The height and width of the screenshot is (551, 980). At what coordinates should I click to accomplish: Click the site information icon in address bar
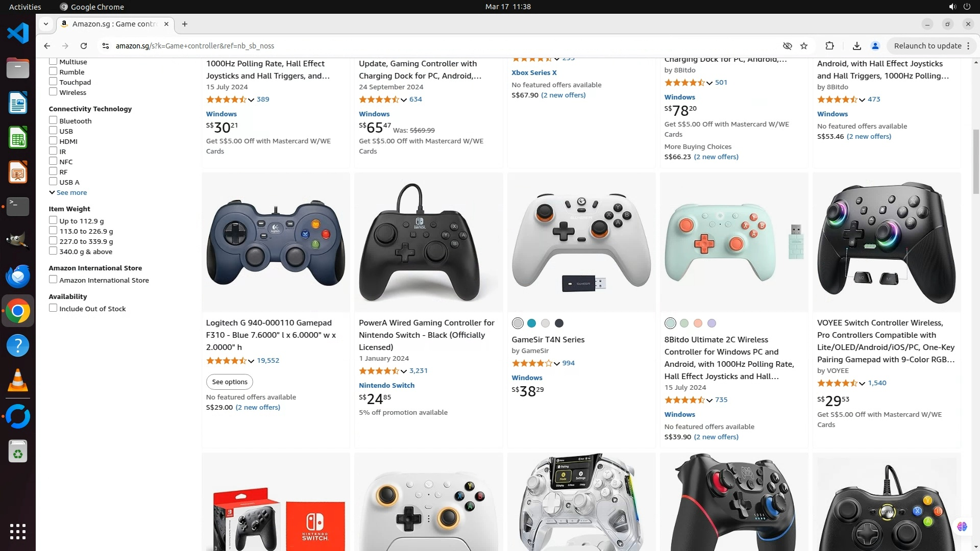click(x=106, y=46)
